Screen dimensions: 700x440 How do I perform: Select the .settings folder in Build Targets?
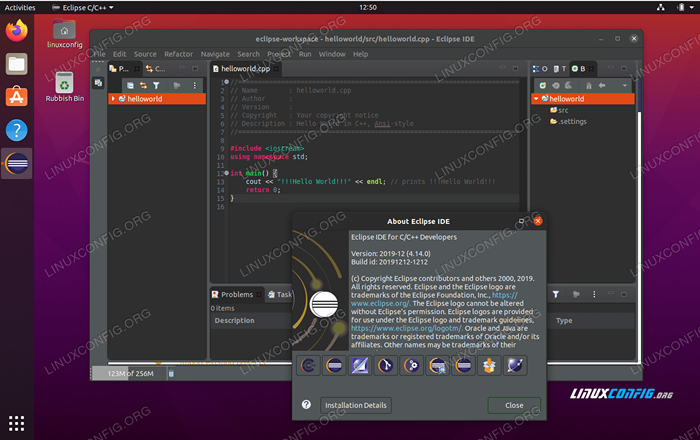pyautogui.click(x=568, y=121)
